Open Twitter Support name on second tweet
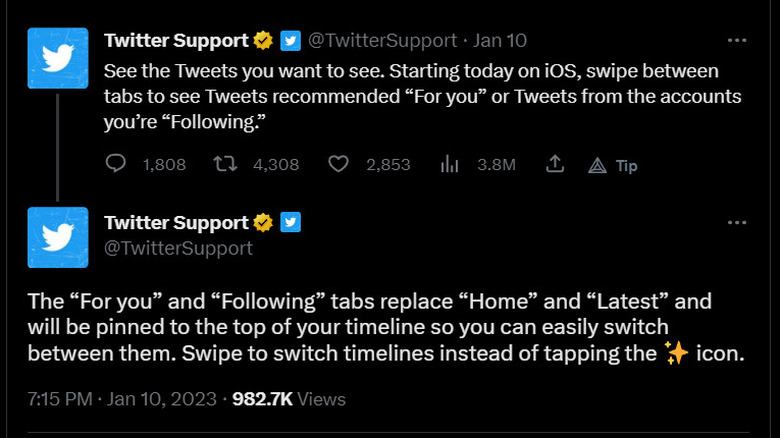 click(176, 222)
